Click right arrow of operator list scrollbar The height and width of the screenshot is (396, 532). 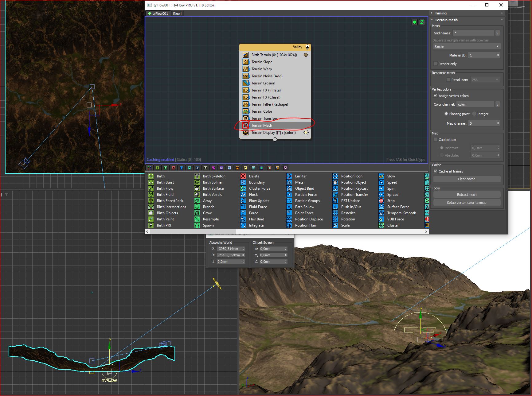point(426,232)
